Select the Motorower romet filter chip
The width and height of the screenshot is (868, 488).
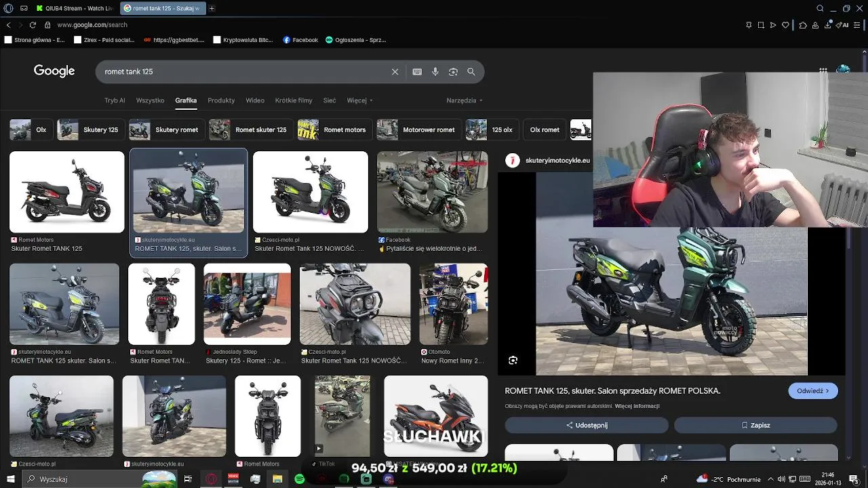coord(418,129)
